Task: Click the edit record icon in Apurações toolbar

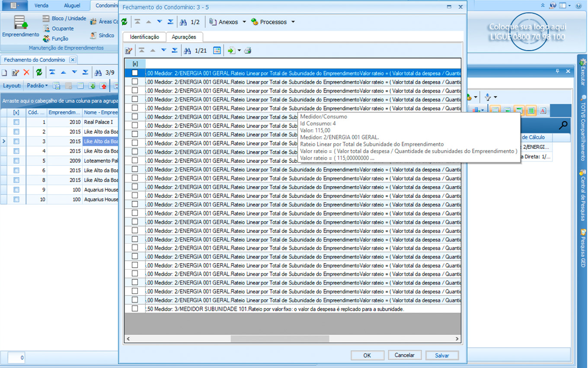Action: pos(129,51)
